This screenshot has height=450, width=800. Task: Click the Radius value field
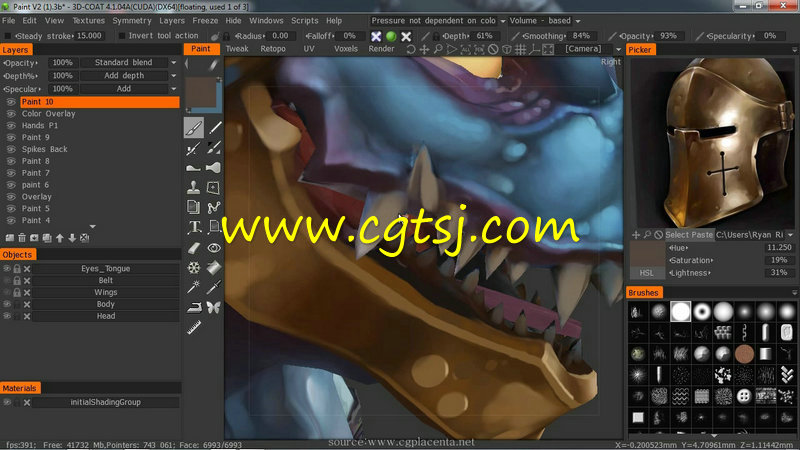tap(280, 36)
